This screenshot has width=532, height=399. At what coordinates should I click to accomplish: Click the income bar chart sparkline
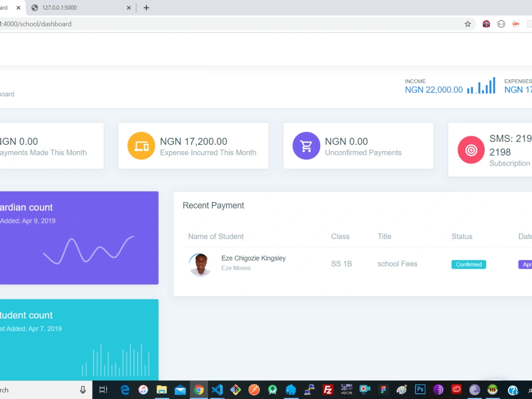481,86
